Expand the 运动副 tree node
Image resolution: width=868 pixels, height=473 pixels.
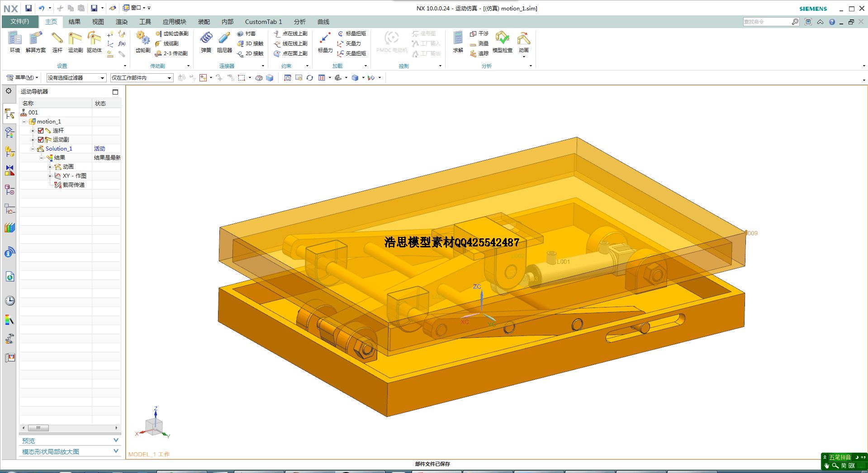point(33,140)
